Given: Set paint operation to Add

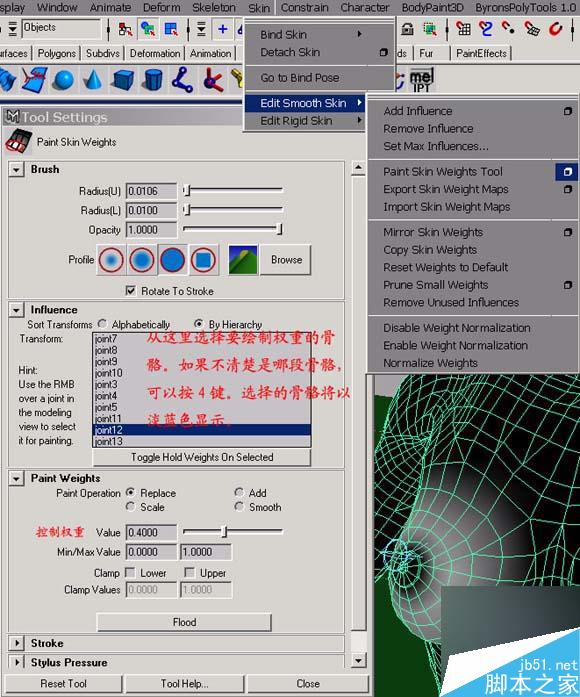Looking at the screenshot, I should [x=239, y=492].
